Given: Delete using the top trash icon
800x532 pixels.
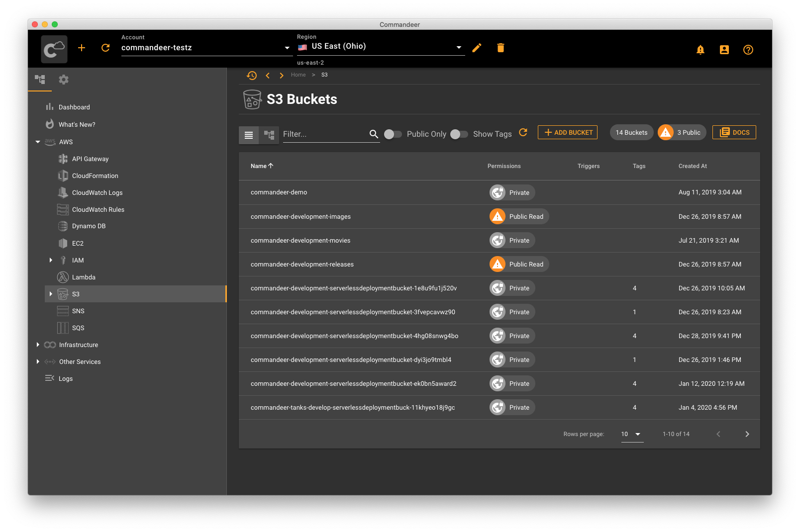Looking at the screenshot, I should pyautogui.click(x=500, y=48).
